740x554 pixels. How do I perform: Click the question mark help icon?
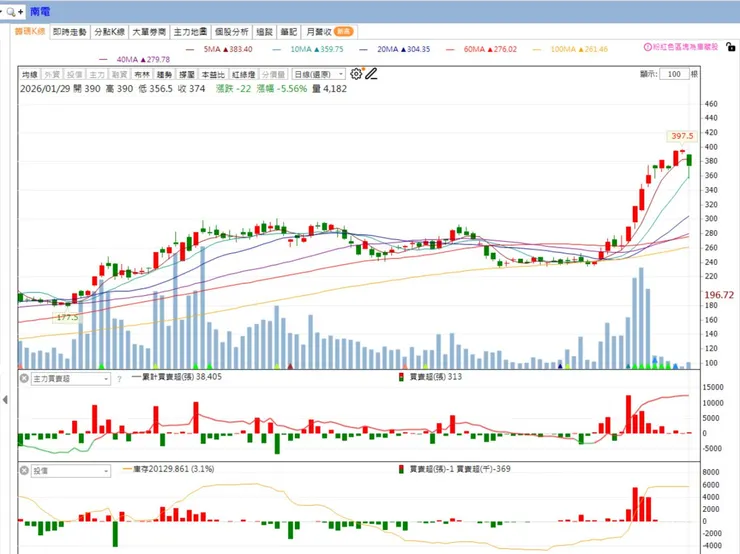pos(119,379)
